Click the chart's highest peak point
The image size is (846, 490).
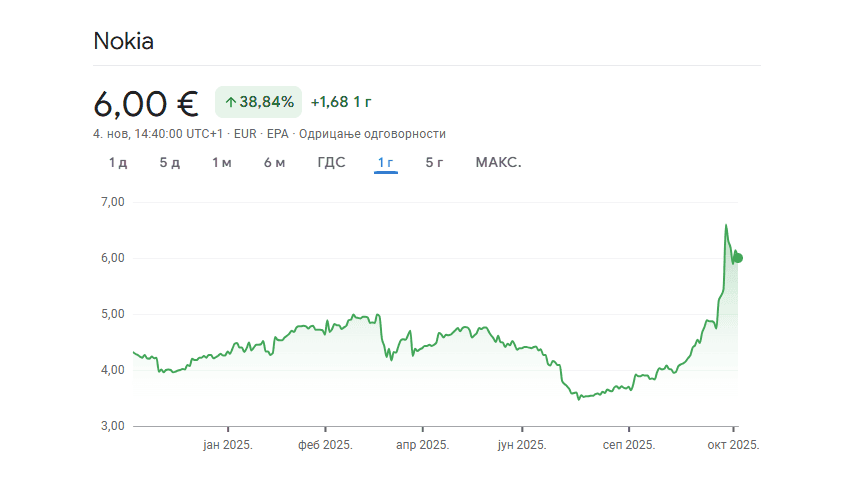pos(726,225)
